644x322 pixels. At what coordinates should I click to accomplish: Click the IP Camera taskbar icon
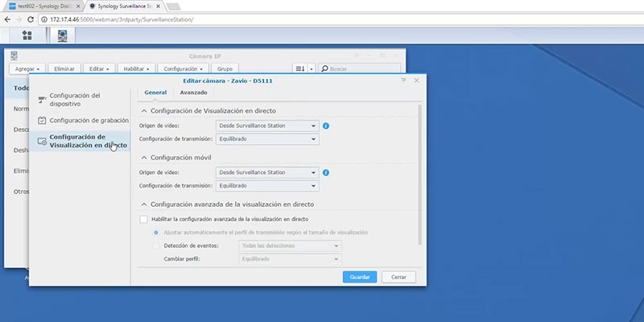pos(63,35)
